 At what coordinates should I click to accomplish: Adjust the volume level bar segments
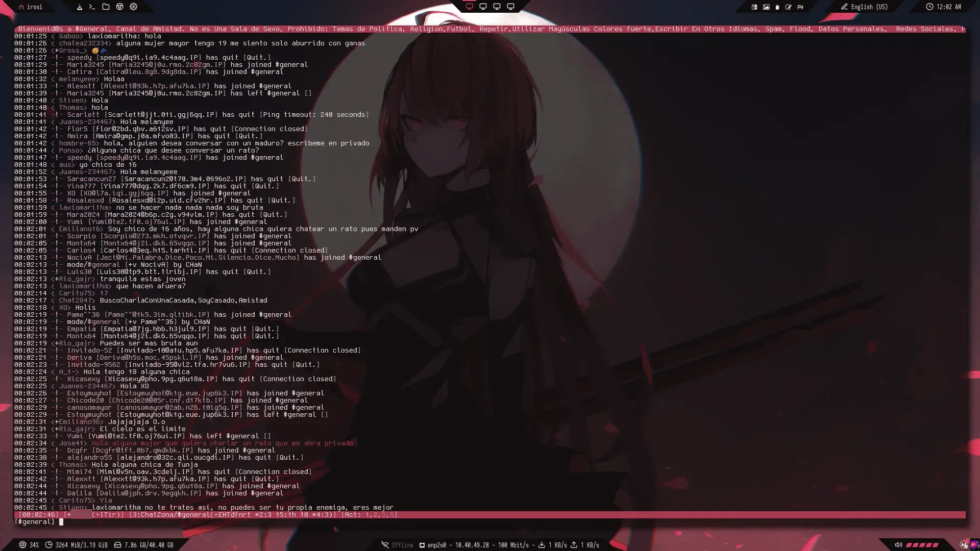coord(922,545)
